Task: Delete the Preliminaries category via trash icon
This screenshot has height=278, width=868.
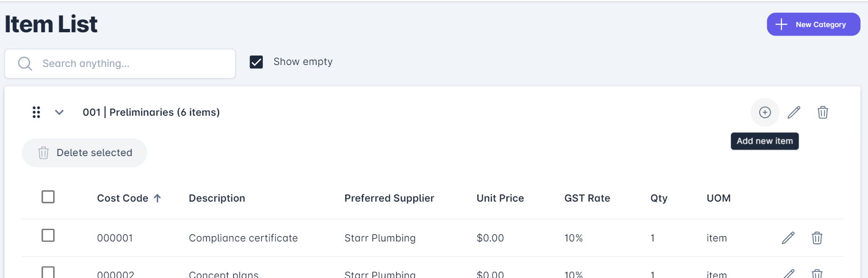Action: (x=822, y=112)
